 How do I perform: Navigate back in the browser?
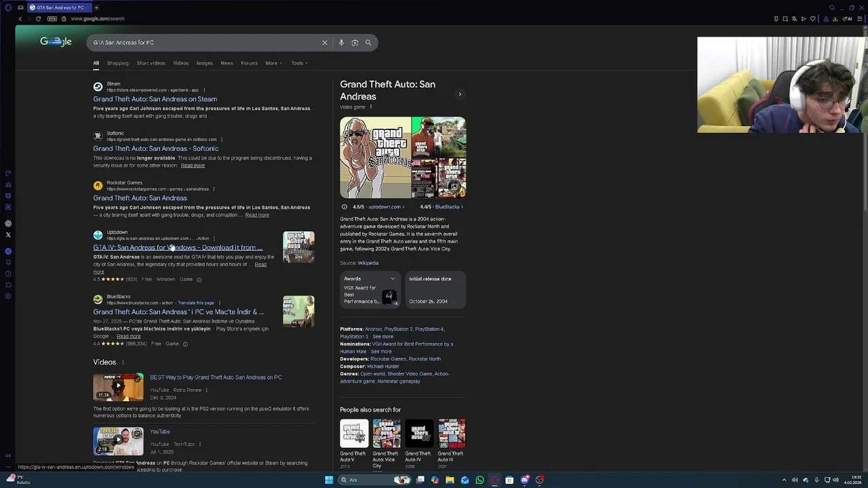pyautogui.click(x=20, y=19)
